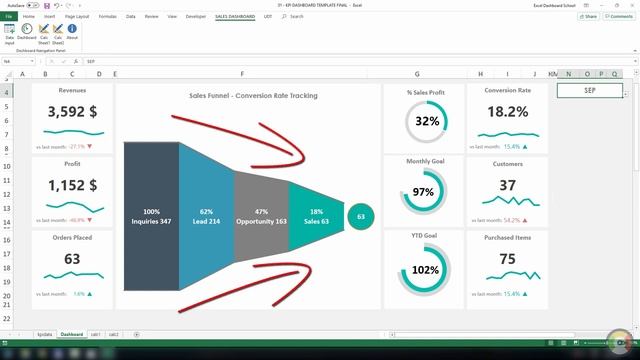Select the SALES DASHBOARD ribbon tab

coord(235,16)
